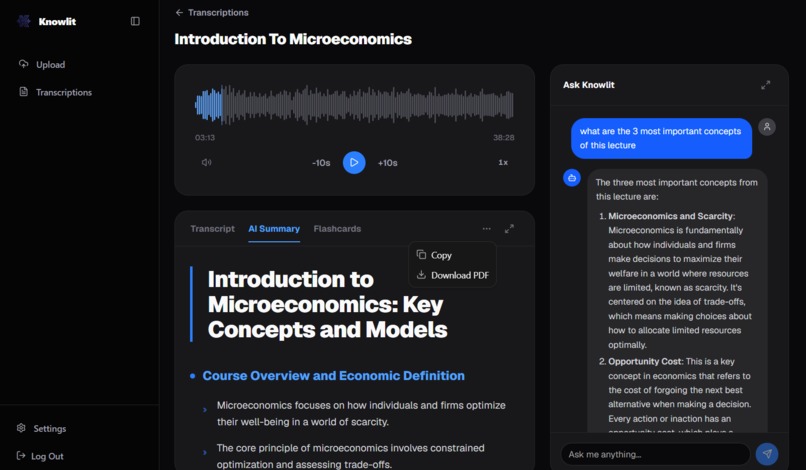Change the 1x playback speed
This screenshot has height=470, width=806.
coord(503,162)
